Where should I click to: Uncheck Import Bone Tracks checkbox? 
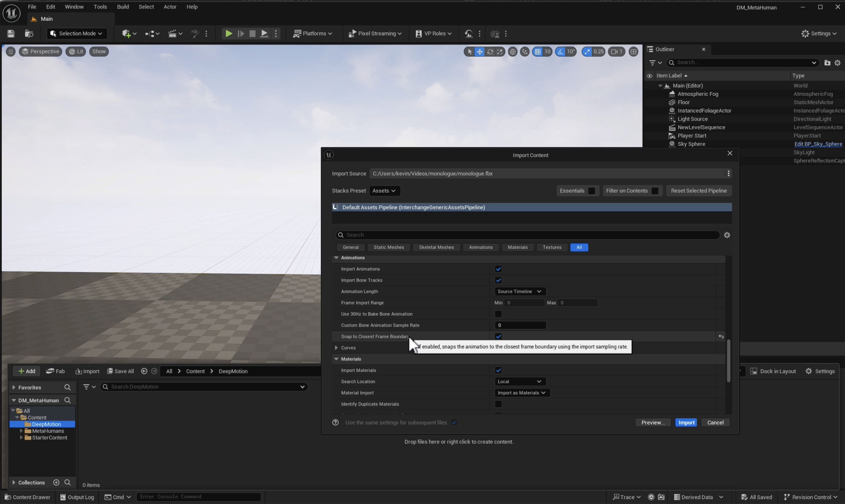pos(498,280)
